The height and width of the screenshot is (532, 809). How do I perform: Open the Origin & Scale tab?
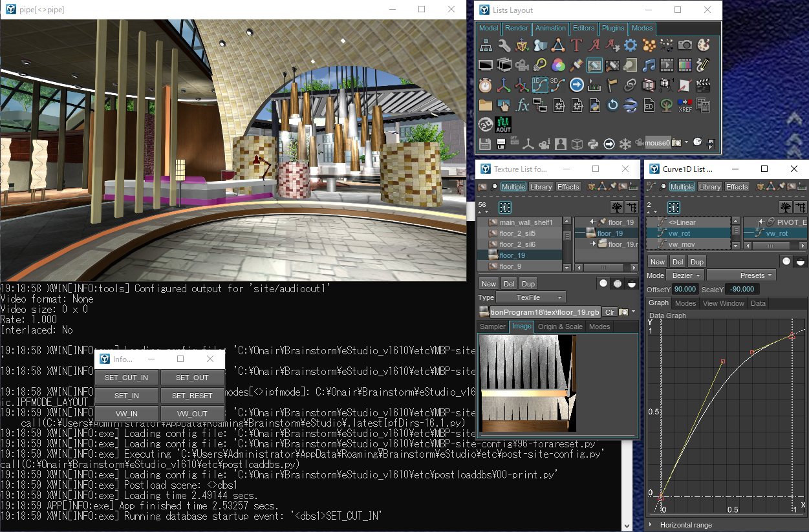pyautogui.click(x=560, y=326)
